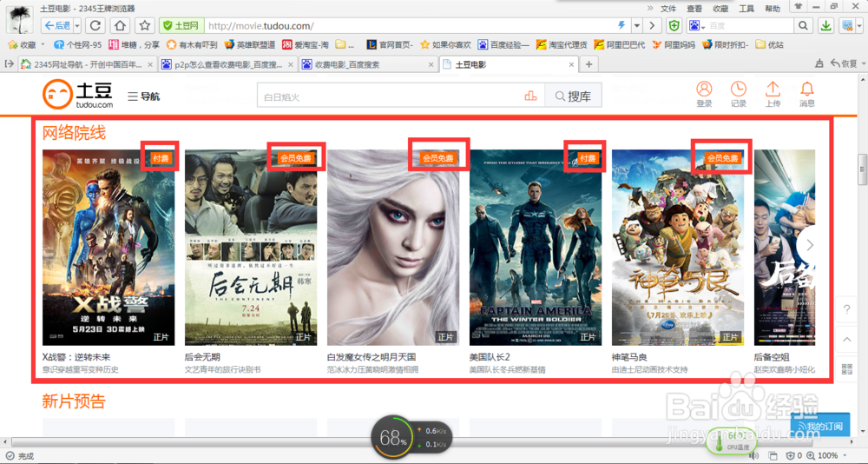Open the 英雄联盟道 bookmark
The image size is (868, 464).
[250, 45]
